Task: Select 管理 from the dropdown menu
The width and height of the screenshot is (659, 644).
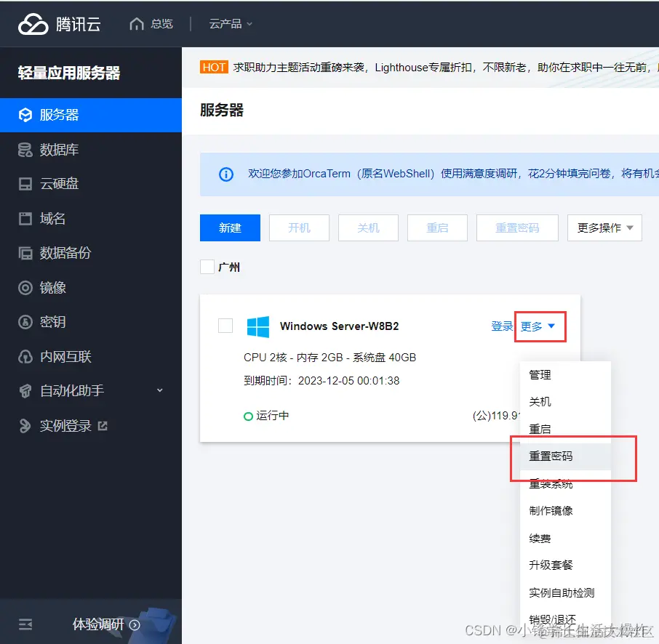Action: coord(565,375)
